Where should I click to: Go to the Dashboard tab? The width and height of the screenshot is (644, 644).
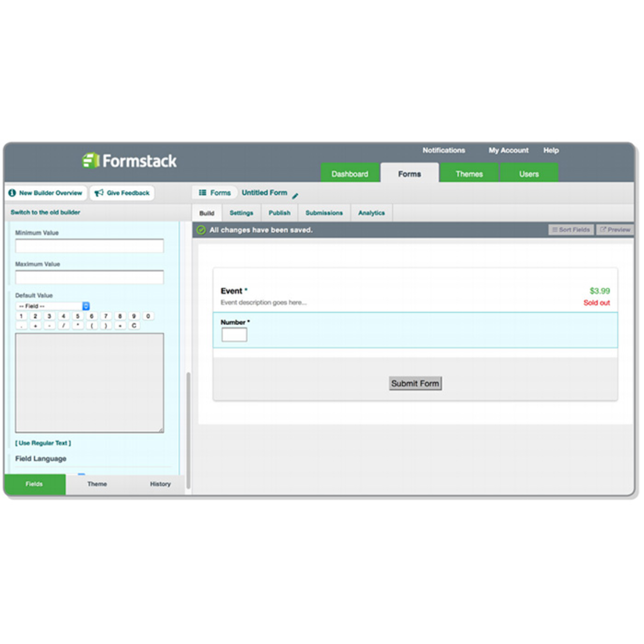coord(350,174)
